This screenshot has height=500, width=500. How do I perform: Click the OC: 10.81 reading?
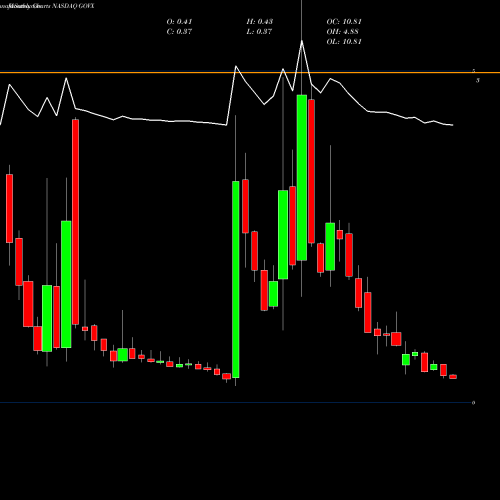[x=344, y=22]
